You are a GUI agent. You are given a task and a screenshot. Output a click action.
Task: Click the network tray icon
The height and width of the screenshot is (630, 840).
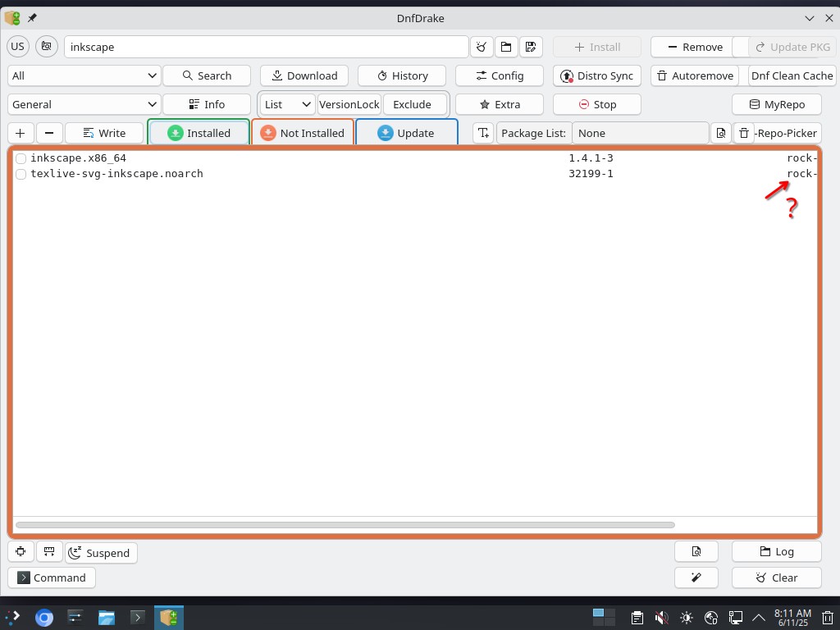click(x=711, y=618)
